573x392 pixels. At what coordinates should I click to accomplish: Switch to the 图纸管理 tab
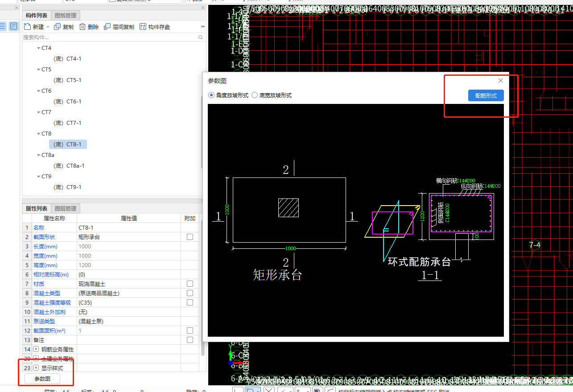point(65,15)
